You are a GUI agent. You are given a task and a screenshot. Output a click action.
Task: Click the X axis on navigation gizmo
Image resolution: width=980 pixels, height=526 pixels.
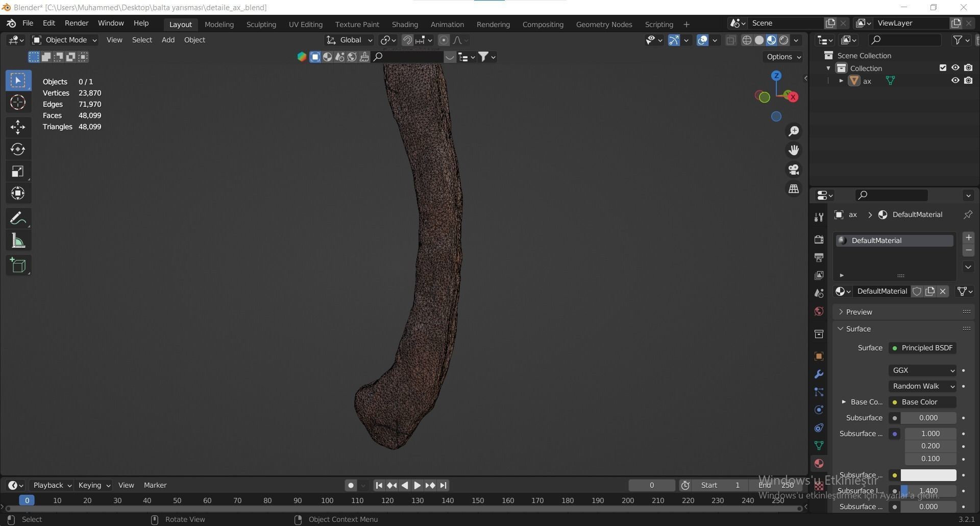792,97
